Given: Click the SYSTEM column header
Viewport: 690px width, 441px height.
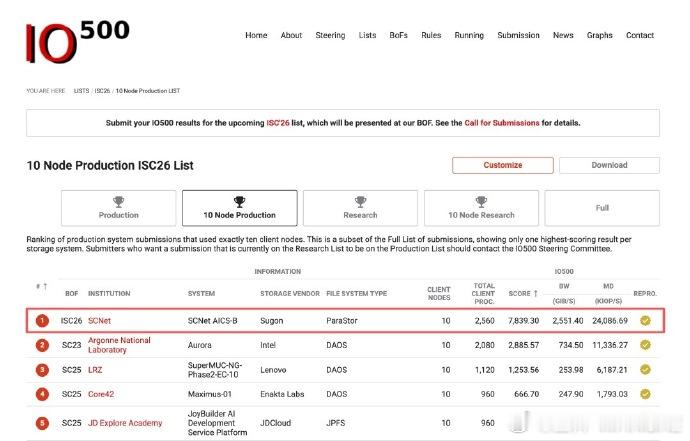Looking at the screenshot, I should tap(201, 294).
